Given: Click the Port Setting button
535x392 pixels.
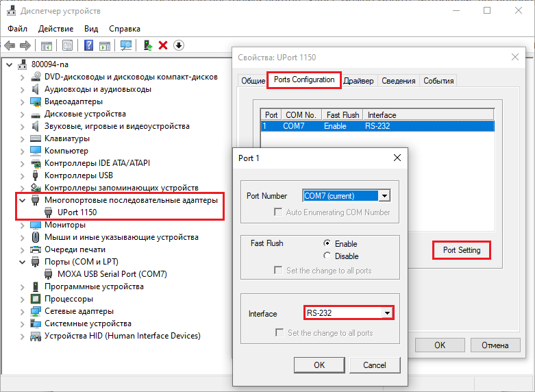Looking at the screenshot, I should click(x=461, y=250).
